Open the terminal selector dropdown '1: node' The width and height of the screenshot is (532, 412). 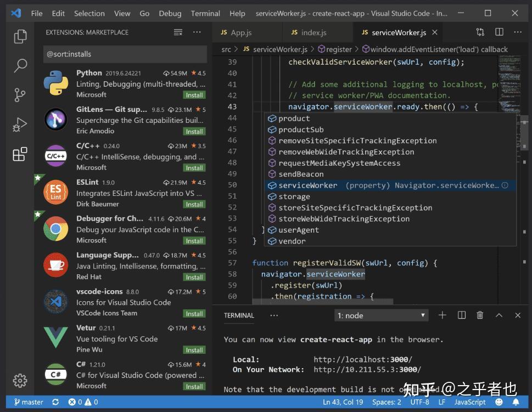(x=381, y=315)
